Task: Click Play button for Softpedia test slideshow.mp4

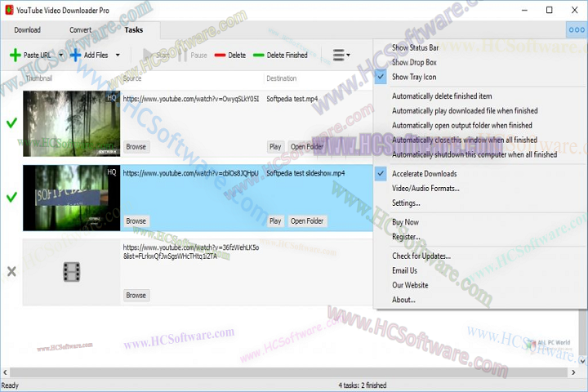Action: [275, 221]
